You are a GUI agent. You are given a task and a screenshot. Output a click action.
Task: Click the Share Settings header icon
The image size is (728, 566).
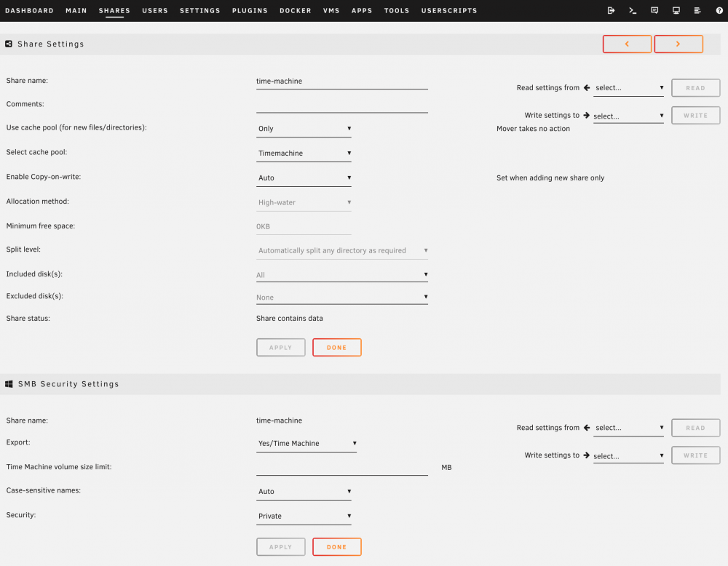(9, 44)
